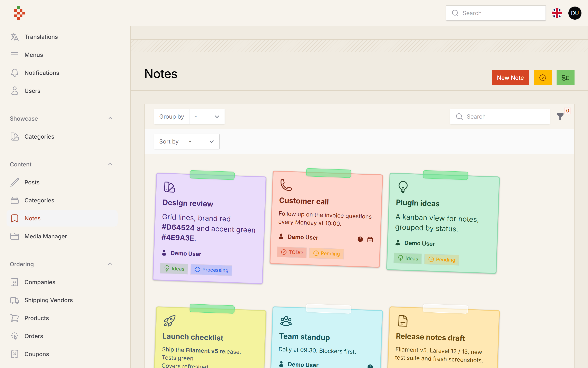This screenshot has width=588, height=368.
Task: Click the Shipping Vendors truck icon
Action: pyautogui.click(x=14, y=300)
